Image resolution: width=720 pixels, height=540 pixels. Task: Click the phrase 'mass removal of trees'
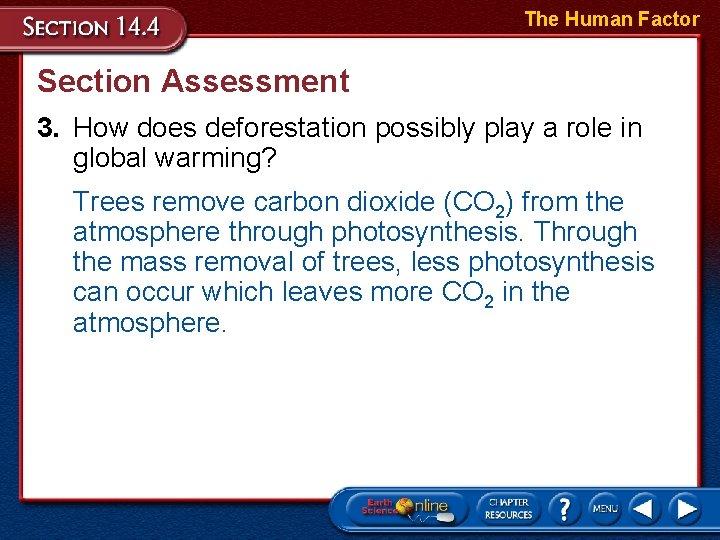258,262
